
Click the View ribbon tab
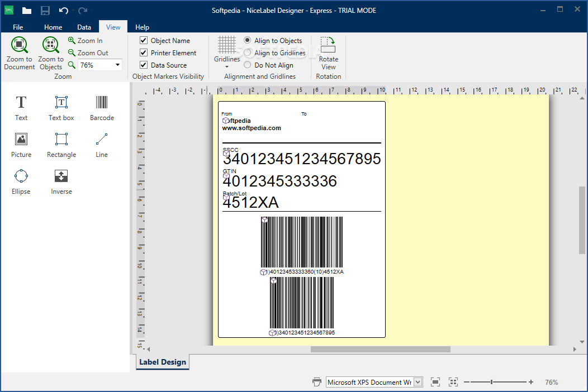pyautogui.click(x=113, y=27)
